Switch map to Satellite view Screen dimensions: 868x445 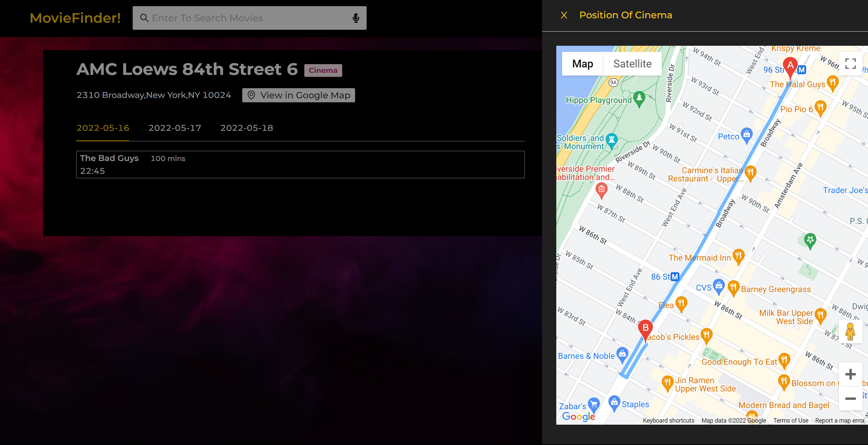[632, 64]
